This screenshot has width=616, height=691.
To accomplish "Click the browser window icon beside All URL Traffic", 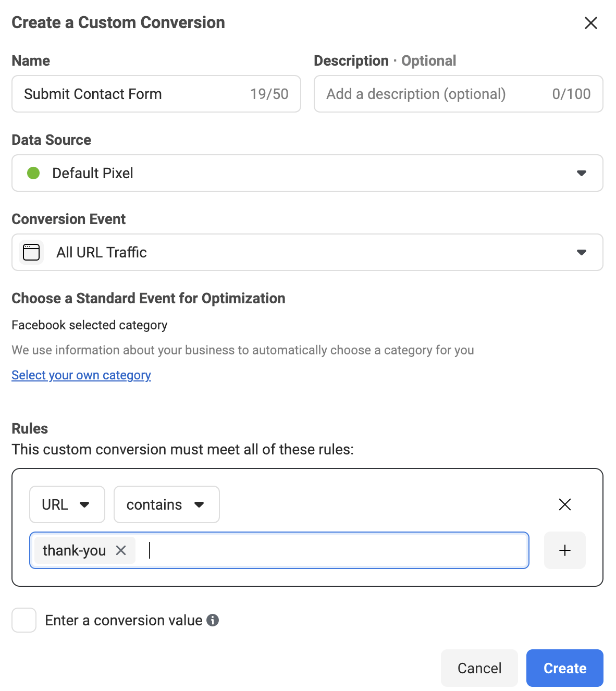I will tap(31, 252).
